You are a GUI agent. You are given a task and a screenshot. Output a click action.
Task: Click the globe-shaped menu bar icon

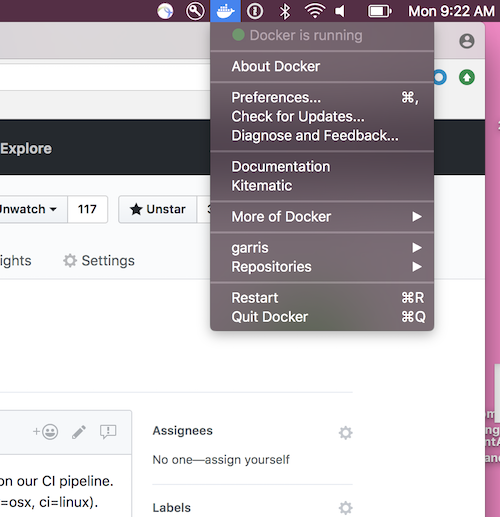tap(165, 11)
